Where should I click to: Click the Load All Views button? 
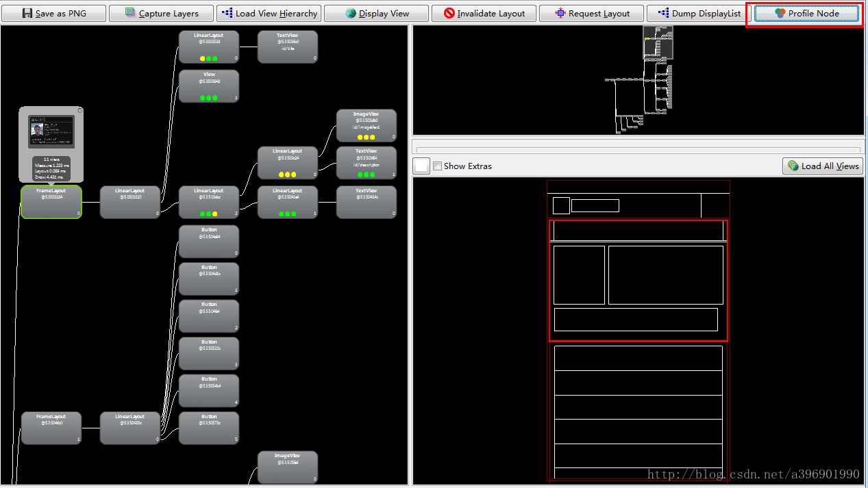pos(822,166)
